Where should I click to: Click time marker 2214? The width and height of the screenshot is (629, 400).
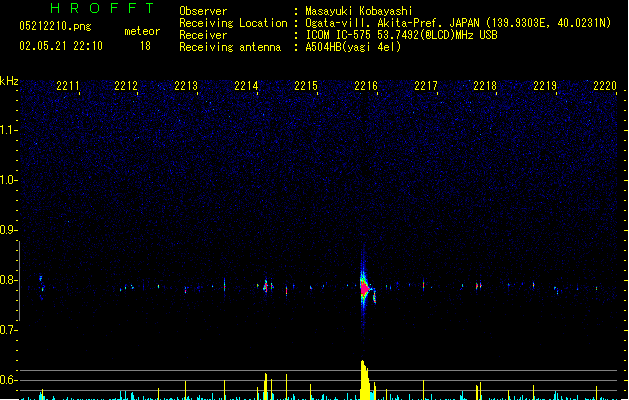pos(246,86)
